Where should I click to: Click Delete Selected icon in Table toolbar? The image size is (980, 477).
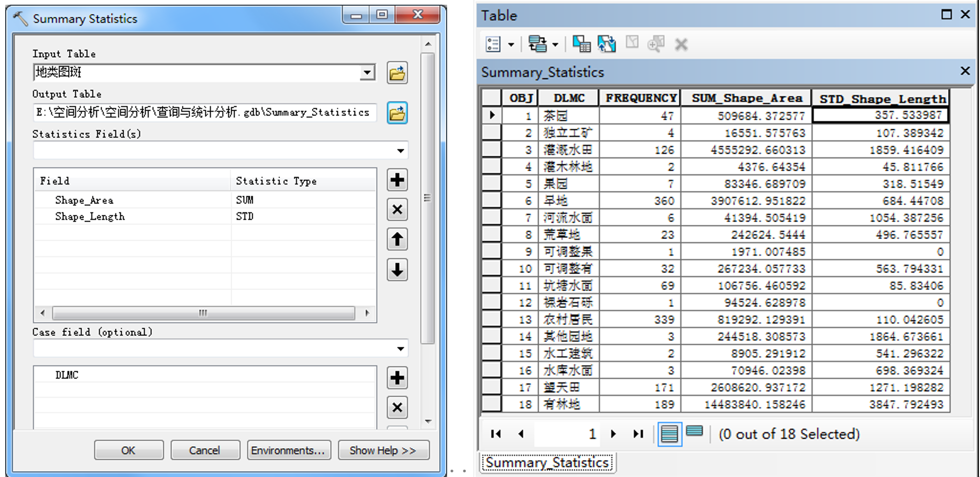tap(681, 44)
